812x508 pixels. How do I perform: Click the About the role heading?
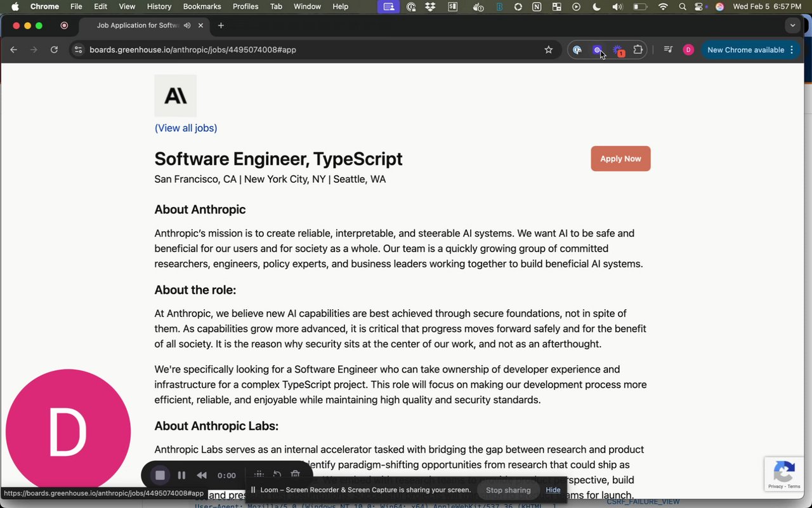coord(195,290)
